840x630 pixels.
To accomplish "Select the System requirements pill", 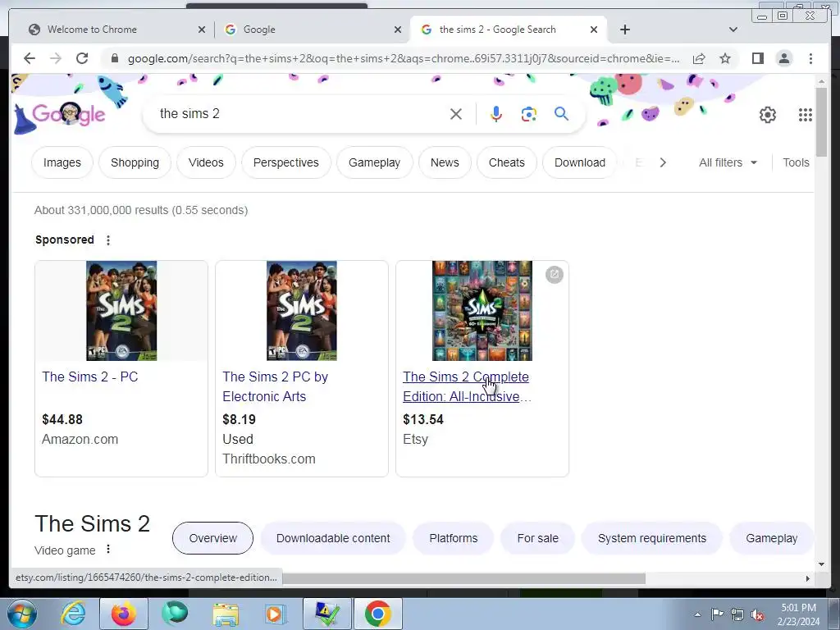I will [x=652, y=538].
